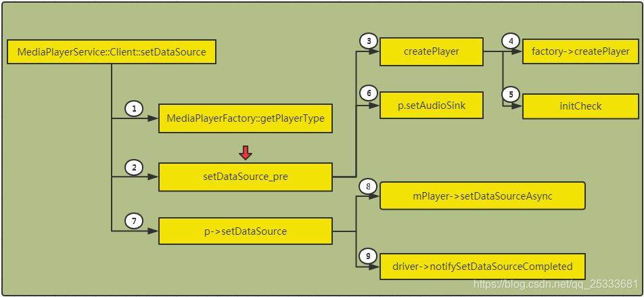The height and width of the screenshot is (297, 644).
Task: Select the mPlayer->setDataSourceAsync node
Action: (482, 196)
